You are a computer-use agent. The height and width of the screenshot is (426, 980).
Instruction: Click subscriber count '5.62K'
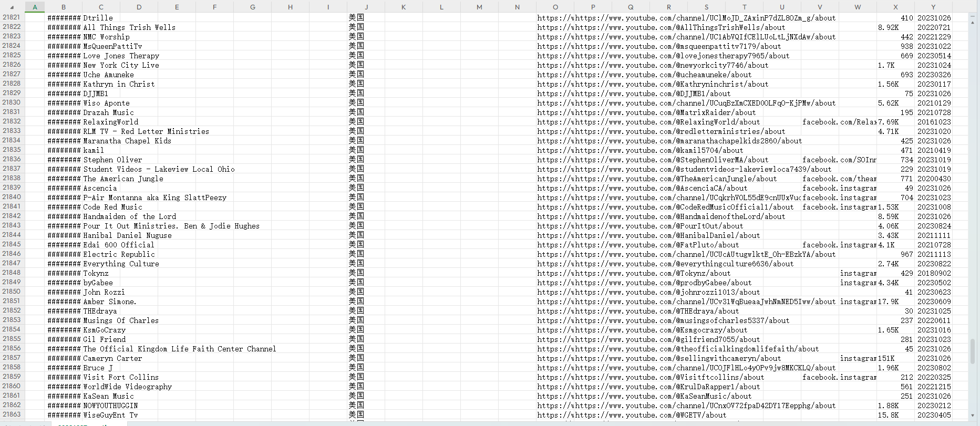pos(888,103)
